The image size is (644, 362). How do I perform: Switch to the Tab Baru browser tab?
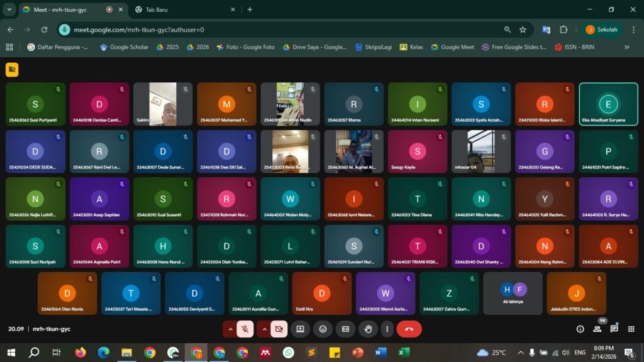[182, 9]
